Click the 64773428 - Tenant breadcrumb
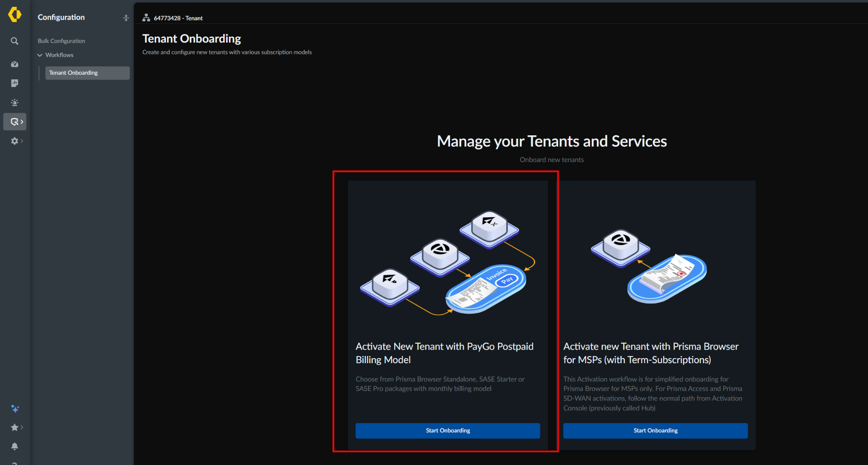The height and width of the screenshot is (465, 868). tap(178, 18)
